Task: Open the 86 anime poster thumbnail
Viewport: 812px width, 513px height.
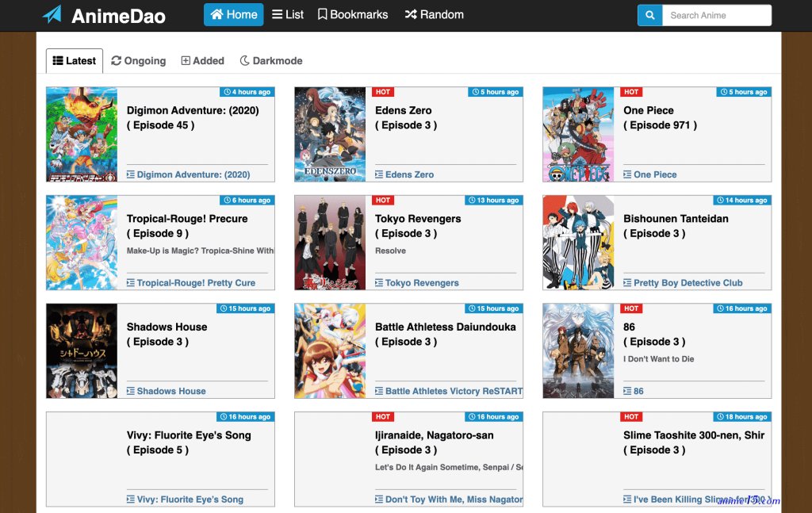Action: pos(578,351)
